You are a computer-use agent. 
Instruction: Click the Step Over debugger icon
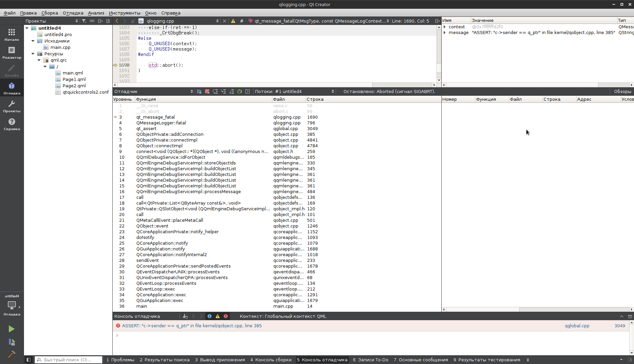click(x=215, y=91)
